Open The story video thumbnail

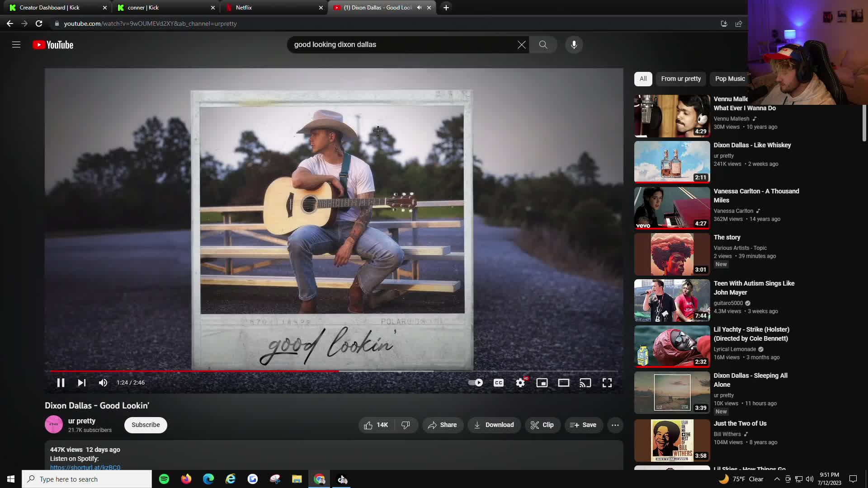coord(672,254)
